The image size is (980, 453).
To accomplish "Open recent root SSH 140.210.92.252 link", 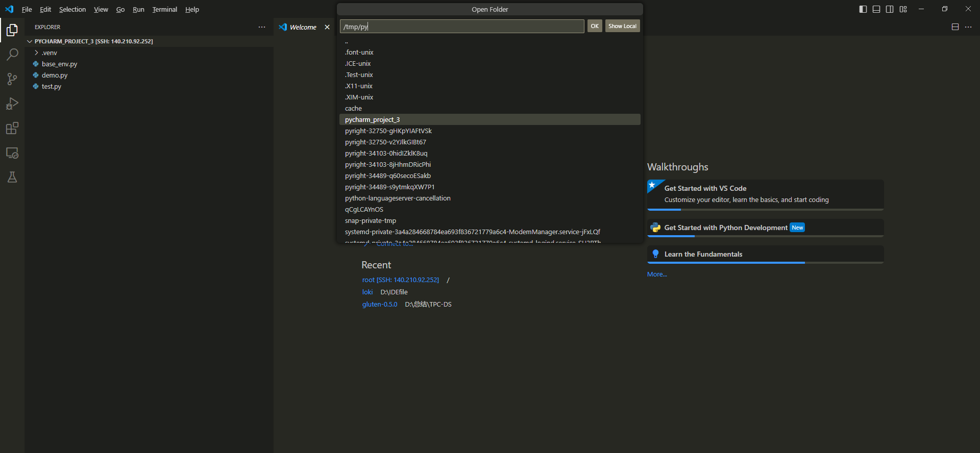I will [401, 280].
